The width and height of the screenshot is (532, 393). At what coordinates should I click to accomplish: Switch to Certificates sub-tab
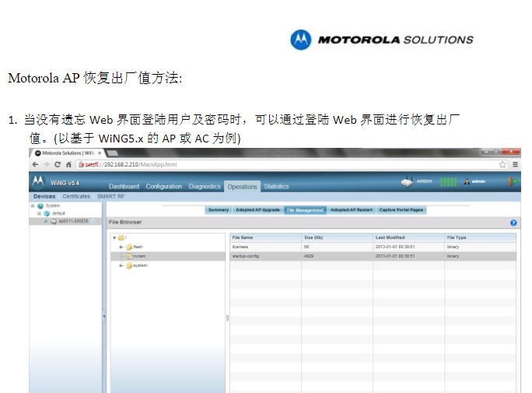(76, 196)
